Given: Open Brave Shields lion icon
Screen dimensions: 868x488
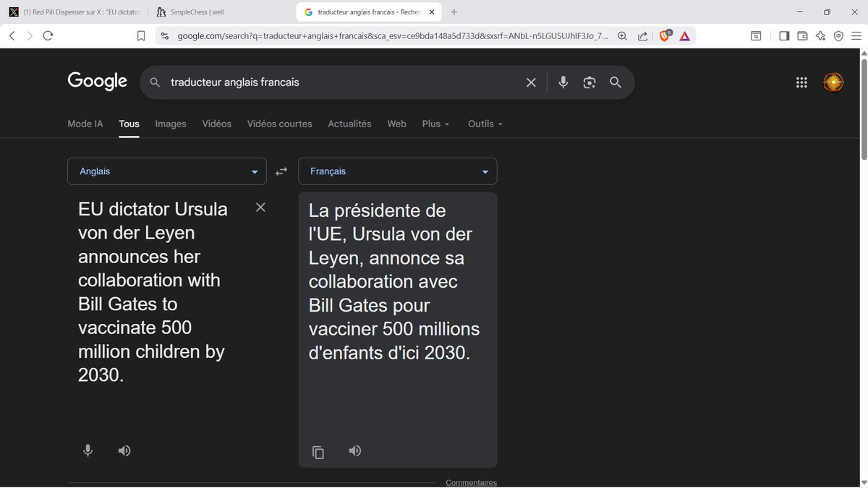Looking at the screenshot, I should click(665, 35).
